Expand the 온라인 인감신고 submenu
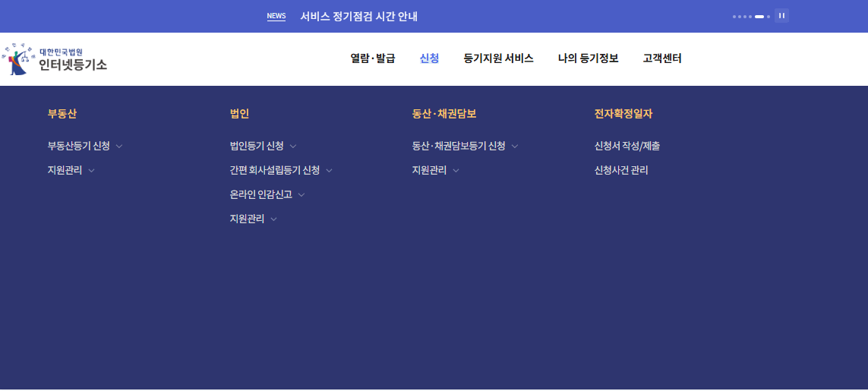The height and width of the screenshot is (391, 868). (x=267, y=195)
